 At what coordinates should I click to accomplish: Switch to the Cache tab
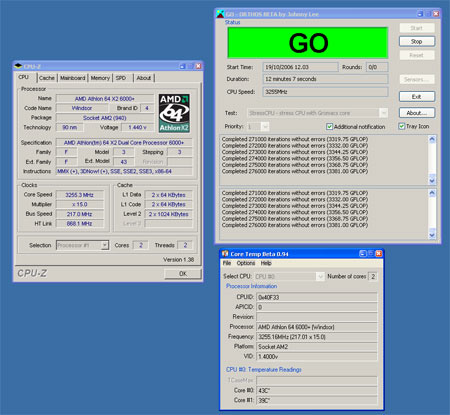pyautogui.click(x=47, y=78)
